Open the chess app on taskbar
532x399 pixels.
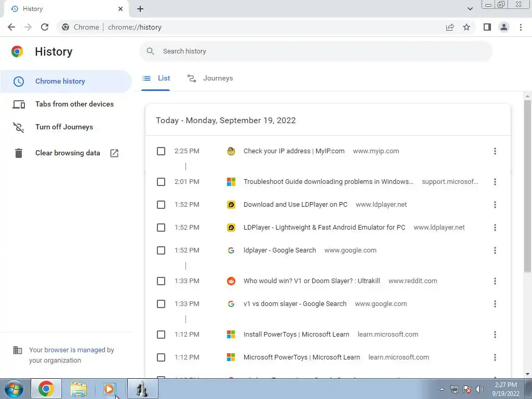tap(142, 389)
